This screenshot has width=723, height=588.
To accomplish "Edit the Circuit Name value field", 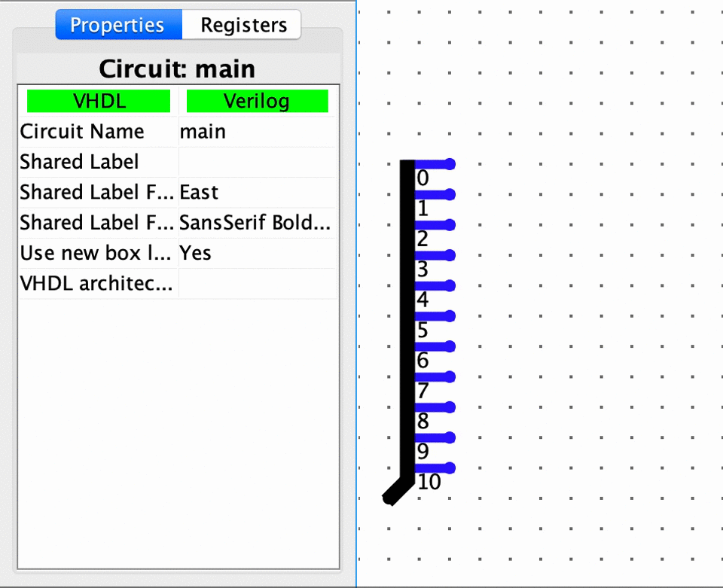I will coord(256,132).
